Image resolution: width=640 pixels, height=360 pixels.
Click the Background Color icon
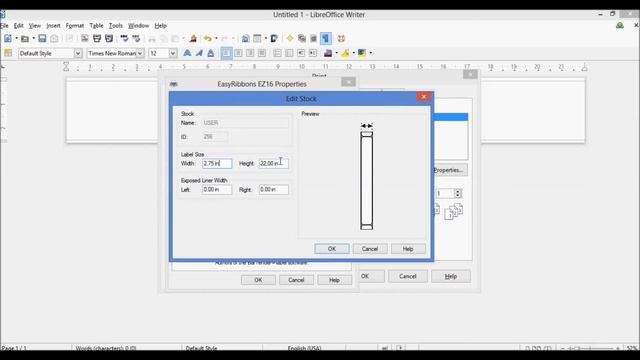click(x=362, y=53)
